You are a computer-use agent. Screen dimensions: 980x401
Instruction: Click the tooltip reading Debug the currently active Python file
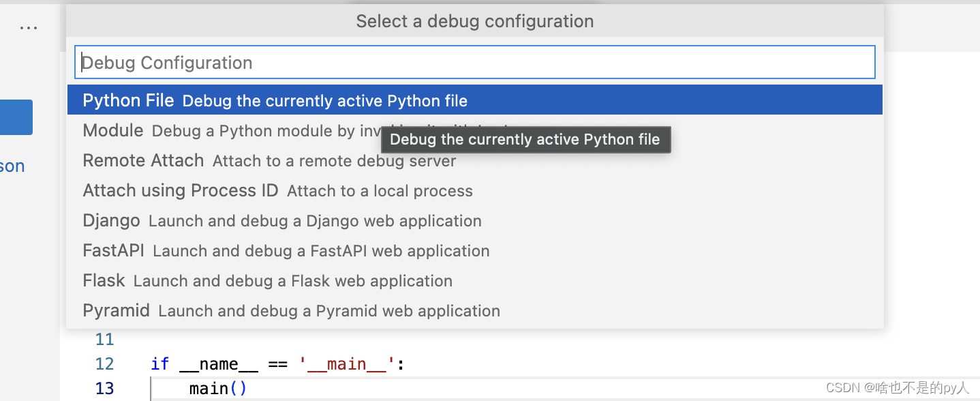[x=525, y=139]
